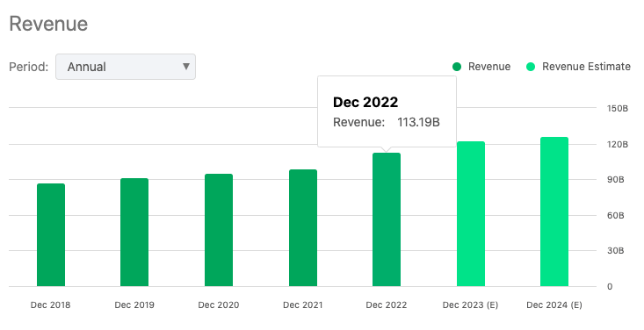
Task: Click the Period label text
Action: tap(29, 67)
